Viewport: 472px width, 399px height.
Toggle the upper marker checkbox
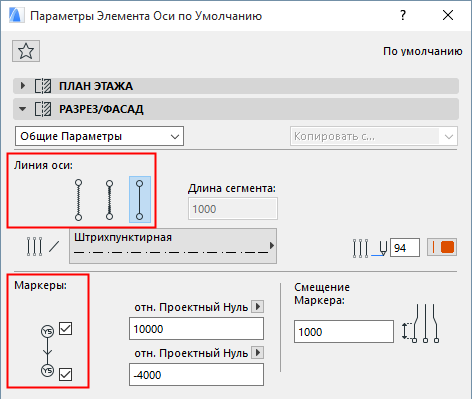click(65, 328)
